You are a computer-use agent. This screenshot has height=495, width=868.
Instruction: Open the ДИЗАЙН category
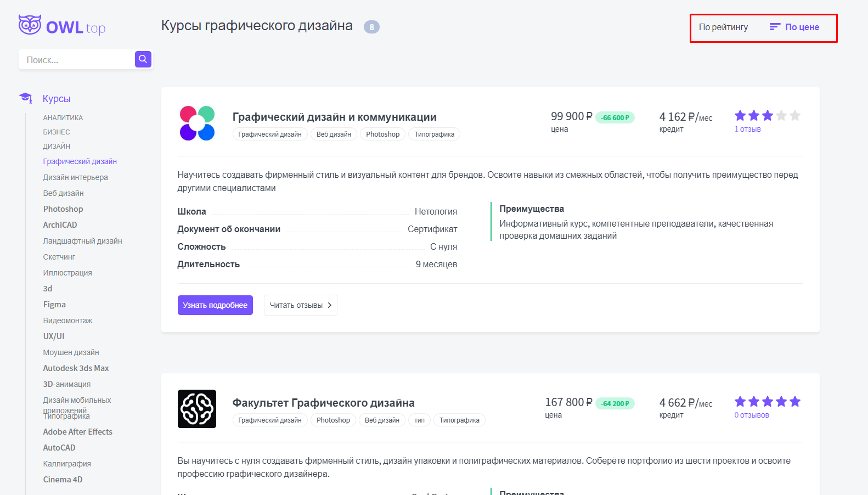click(57, 147)
